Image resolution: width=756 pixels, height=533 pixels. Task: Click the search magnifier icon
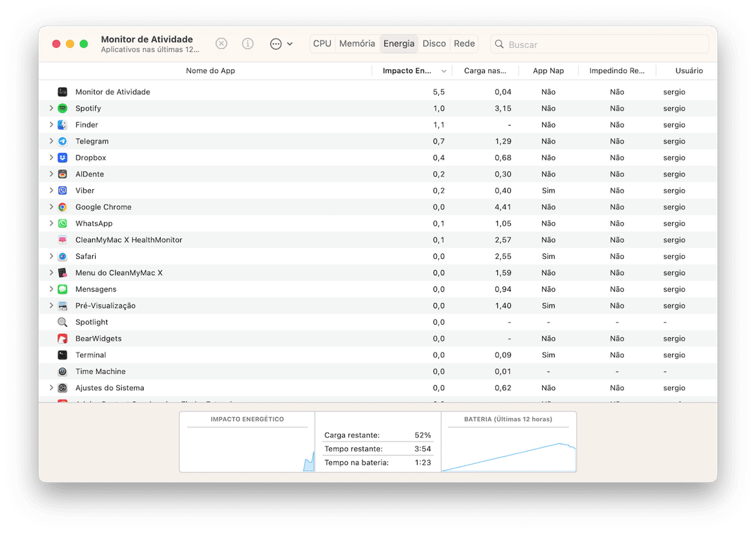pos(499,44)
